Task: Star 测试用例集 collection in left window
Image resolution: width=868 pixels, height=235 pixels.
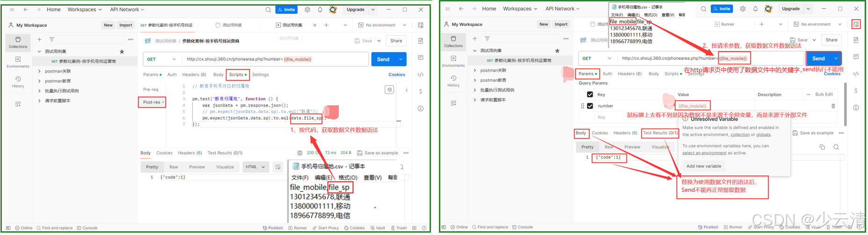Action: click(122, 51)
